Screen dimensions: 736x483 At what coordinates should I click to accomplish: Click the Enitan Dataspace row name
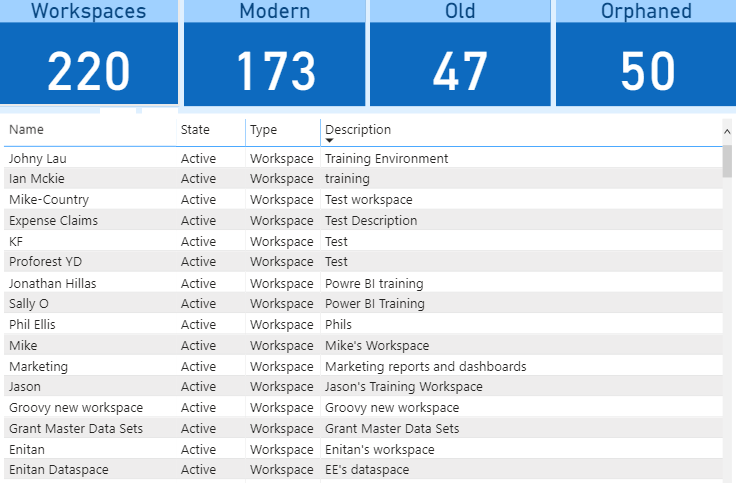coord(59,469)
